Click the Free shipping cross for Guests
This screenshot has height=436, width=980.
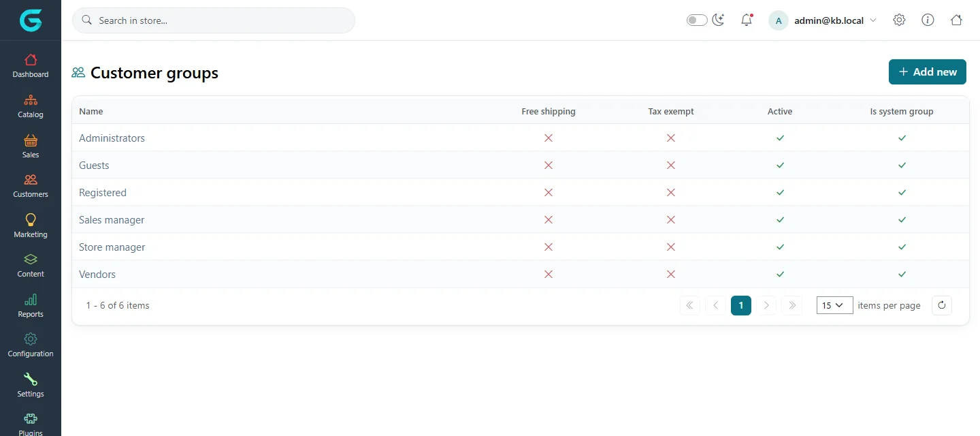(x=549, y=165)
